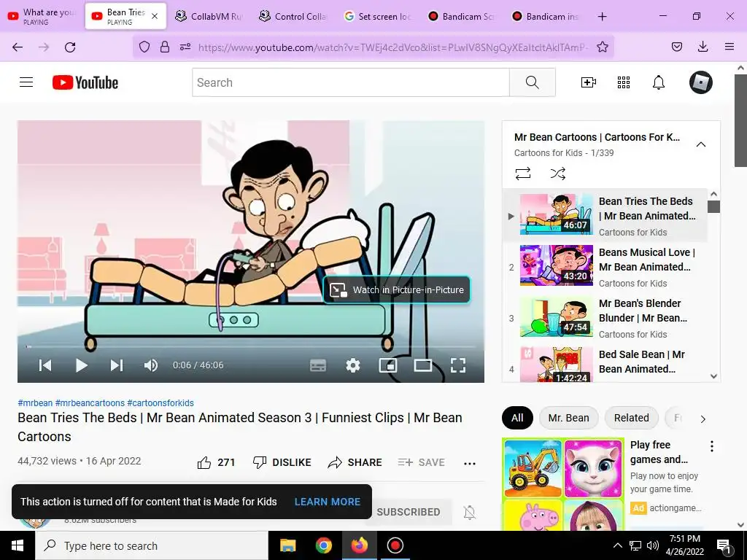Open the #mrbean hashtag
The image size is (747, 560).
click(x=35, y=402)
